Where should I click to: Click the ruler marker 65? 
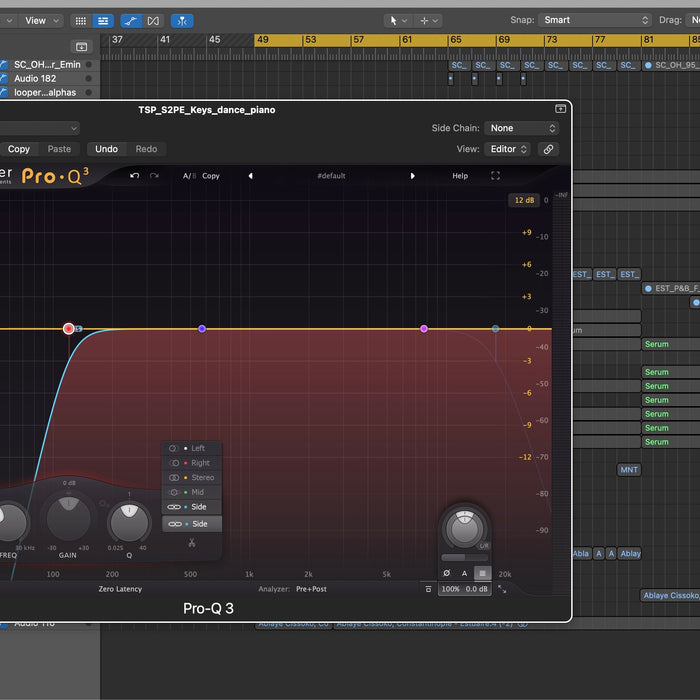(456, 40)
